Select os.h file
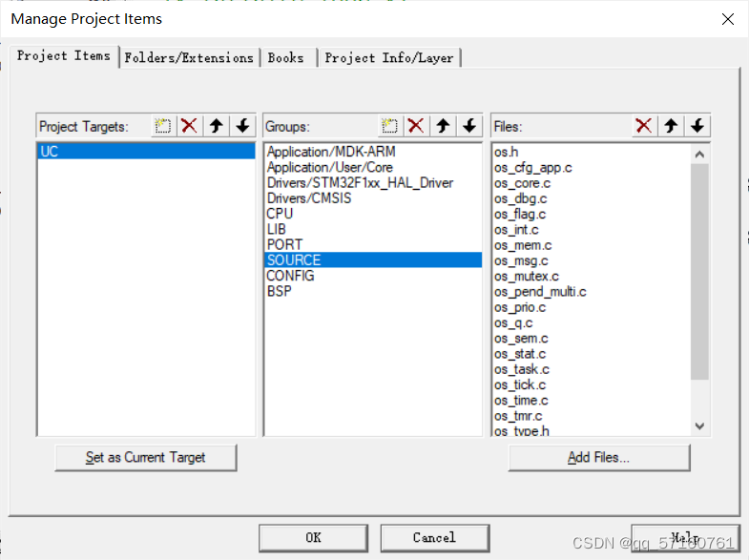749x560 pixels. (x=592, y=152)
